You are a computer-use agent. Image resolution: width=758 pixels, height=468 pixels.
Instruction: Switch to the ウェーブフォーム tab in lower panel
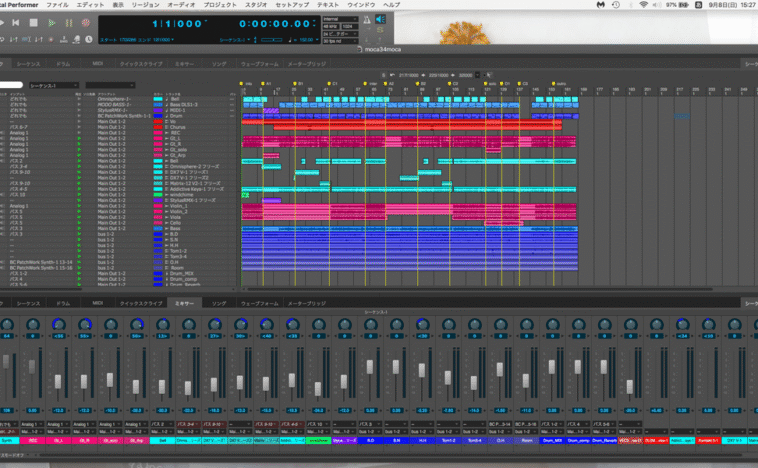coord(259,302)
